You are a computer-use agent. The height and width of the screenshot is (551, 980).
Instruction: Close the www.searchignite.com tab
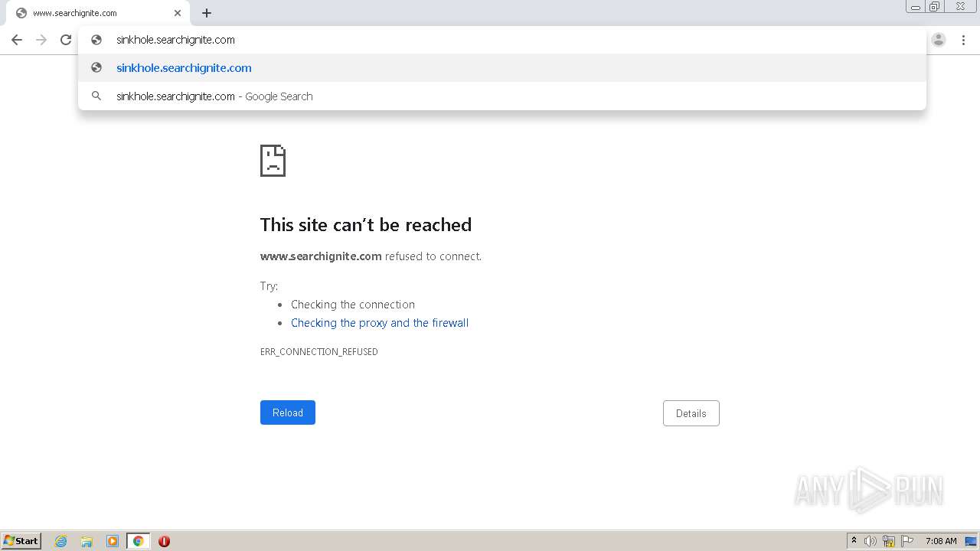(x=178, y=13)
